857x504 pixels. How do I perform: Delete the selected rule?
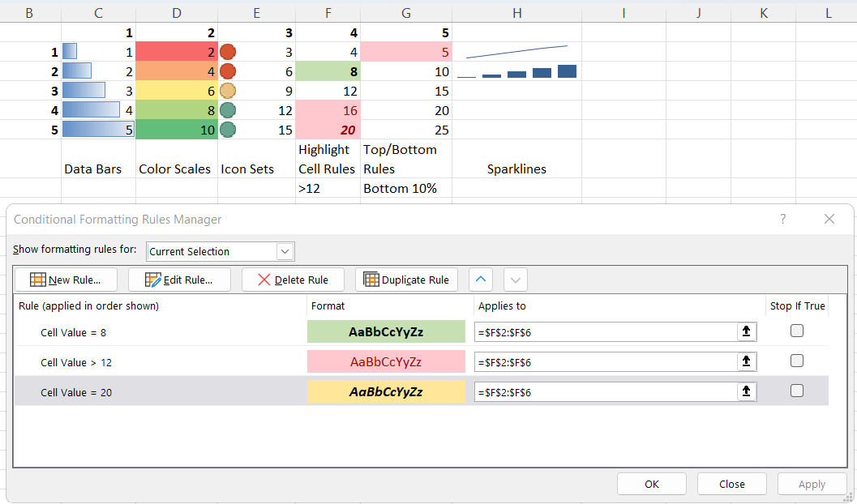pos(293,280)
